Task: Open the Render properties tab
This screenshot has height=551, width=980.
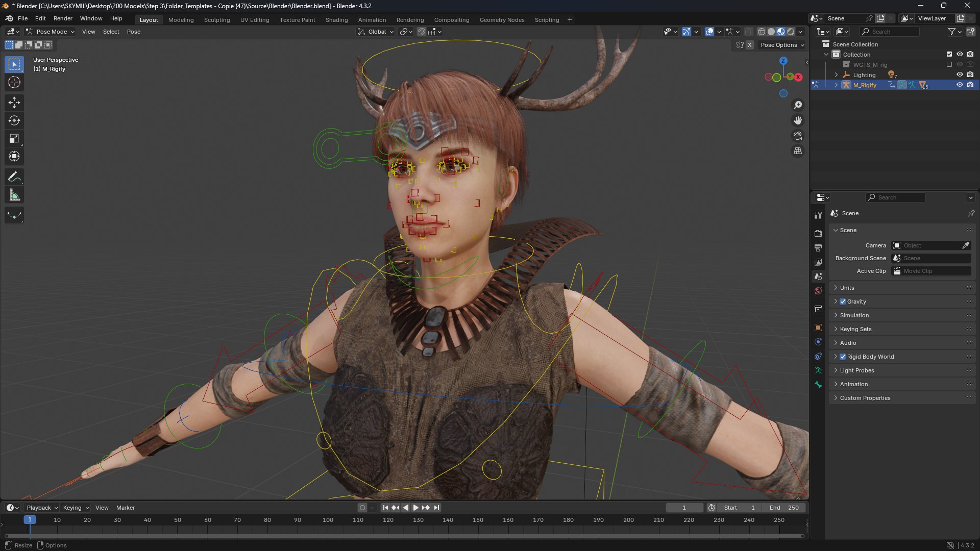Action: pyautogui.click(x=818, y=233)
